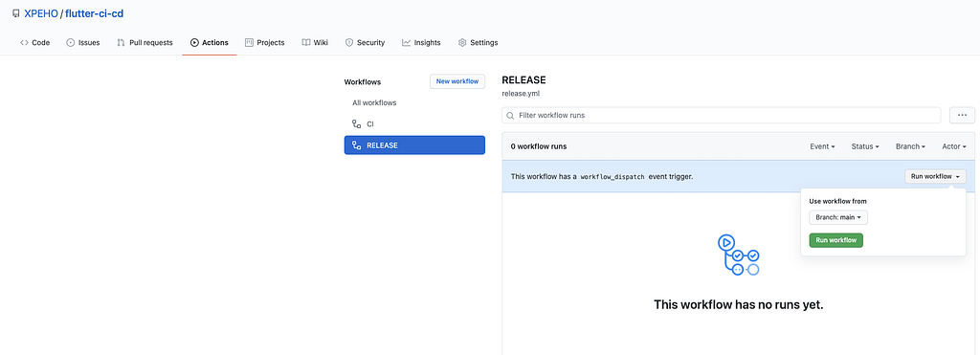This screenshot has width=980, height=355.
Task: Open the Branch: main selector
Action: click(838, 217)
